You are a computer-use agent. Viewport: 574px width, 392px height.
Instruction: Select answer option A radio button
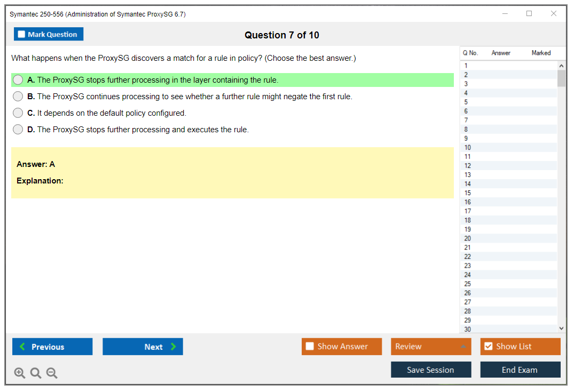pyautogui.click(x=18, y=80)
